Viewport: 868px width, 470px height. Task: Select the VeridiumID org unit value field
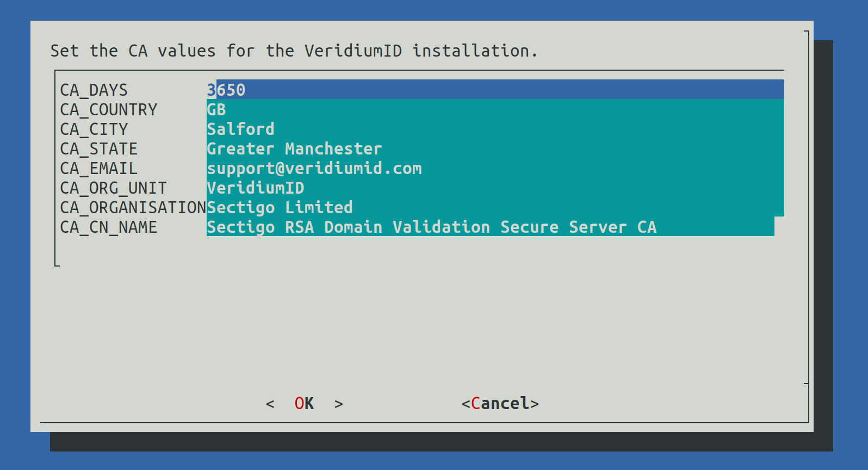[495, 188]
